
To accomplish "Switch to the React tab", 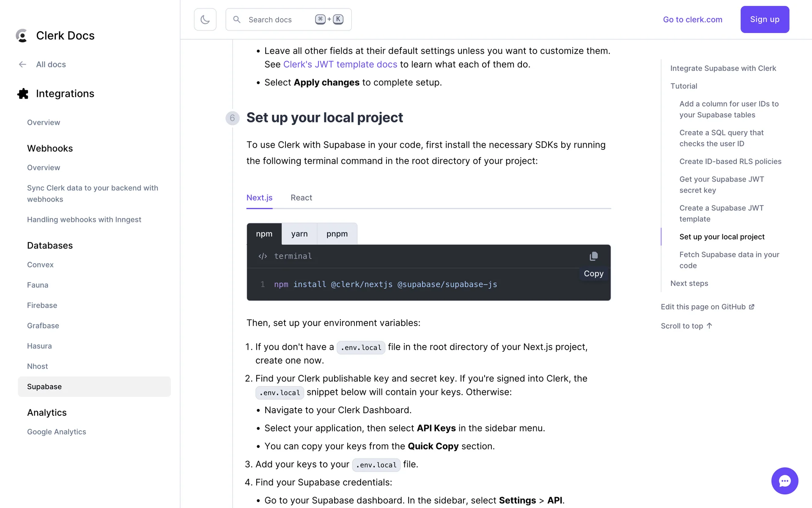I will [x=301, y=198].
